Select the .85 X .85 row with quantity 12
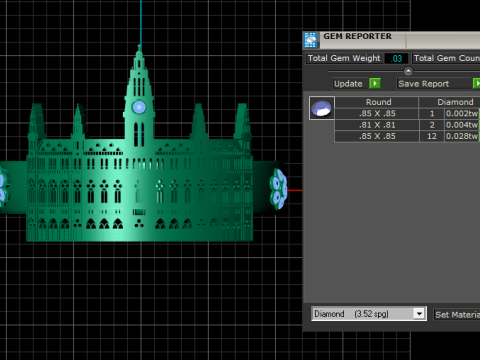Viewport: 480px width, 360px height. (407, 136)
